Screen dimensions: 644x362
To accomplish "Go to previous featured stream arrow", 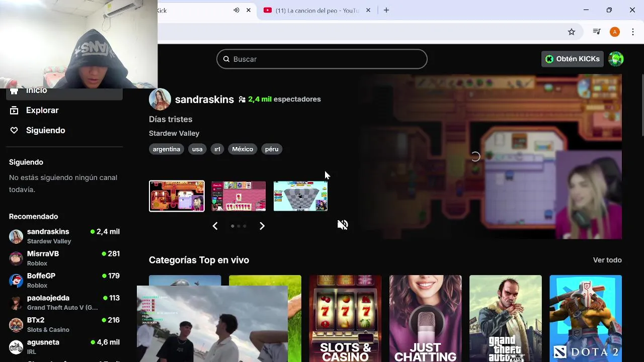I will click(215, 226).
